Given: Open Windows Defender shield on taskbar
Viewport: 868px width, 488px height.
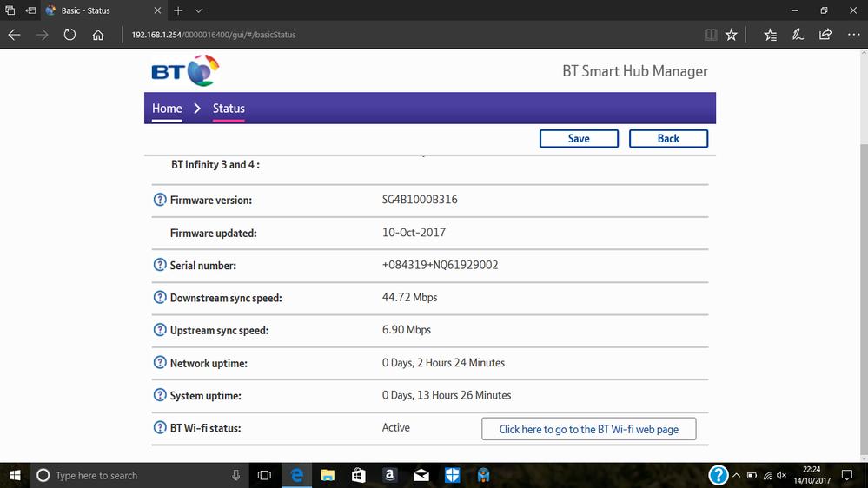Looking at the screenshot, I should click(453, 475).
